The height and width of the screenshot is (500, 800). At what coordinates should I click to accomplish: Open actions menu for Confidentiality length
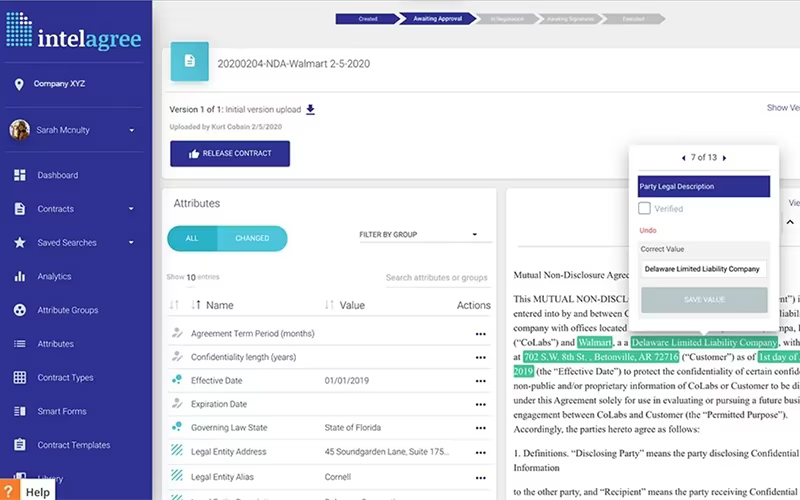coord(480,358)
